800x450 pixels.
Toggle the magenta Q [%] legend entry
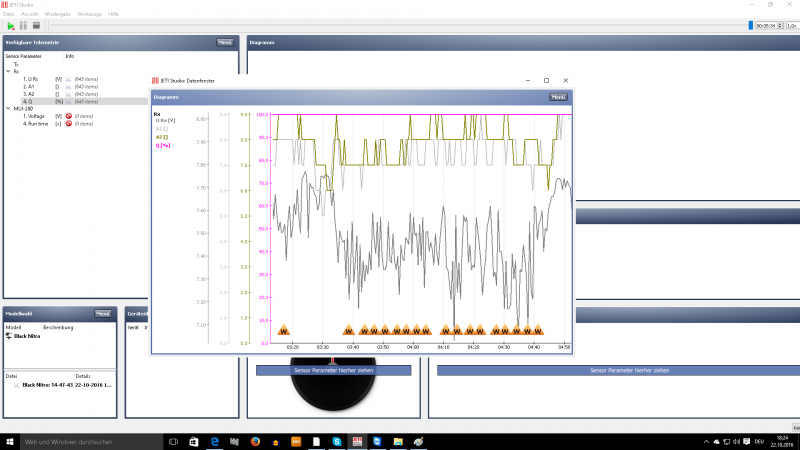point(163,145)
